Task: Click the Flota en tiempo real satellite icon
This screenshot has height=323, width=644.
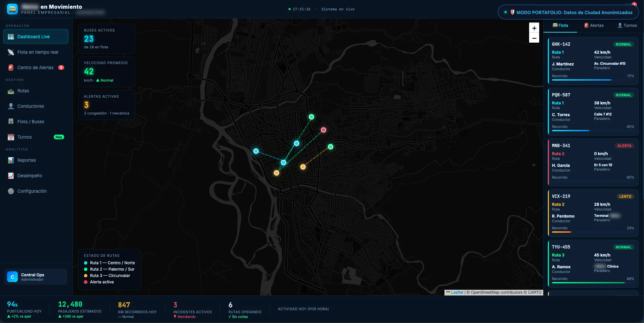Action: click(x=11, y=52)
